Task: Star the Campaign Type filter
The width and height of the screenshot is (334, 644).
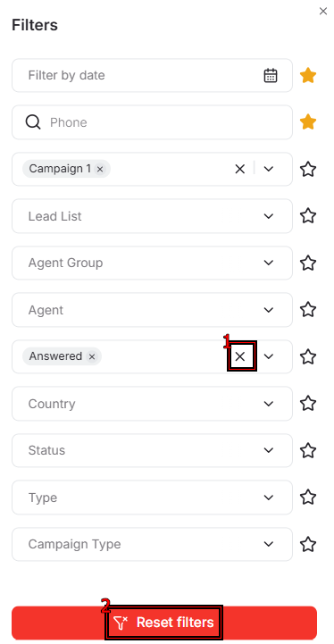Action: [308, 545]
